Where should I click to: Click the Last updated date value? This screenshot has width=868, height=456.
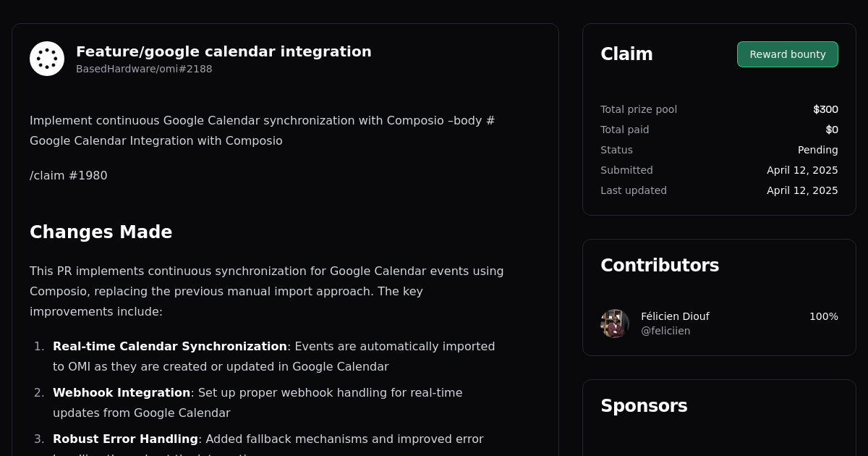pos(802,190)
